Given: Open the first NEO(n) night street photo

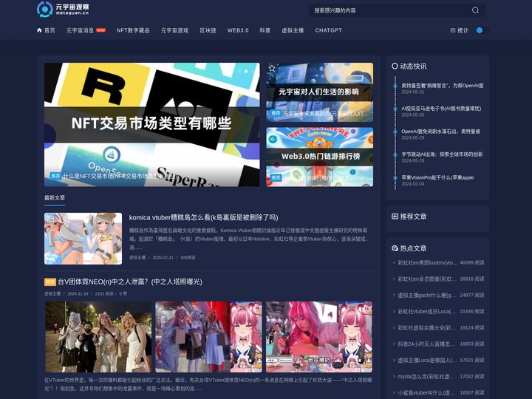Looking at the screenshot, I should pos(98,337).
